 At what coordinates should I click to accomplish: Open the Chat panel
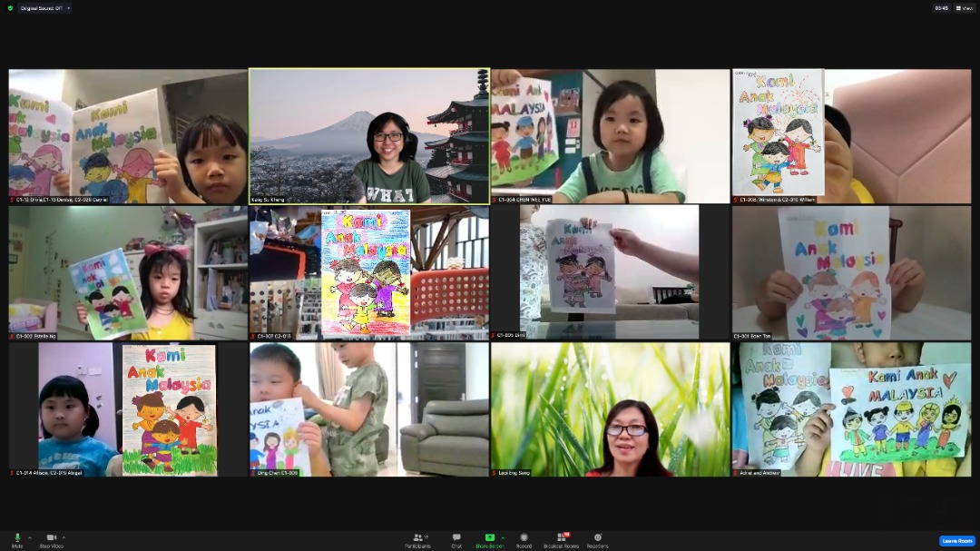click(x=456, y=538)
